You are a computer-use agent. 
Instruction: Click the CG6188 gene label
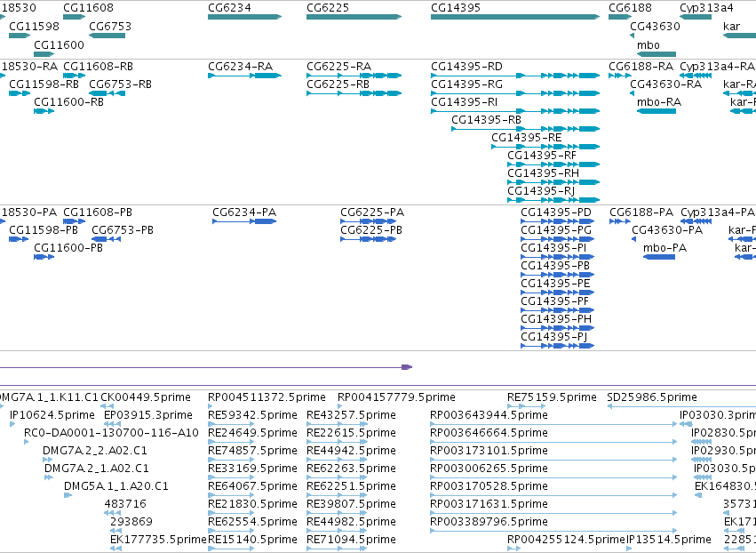630,8
